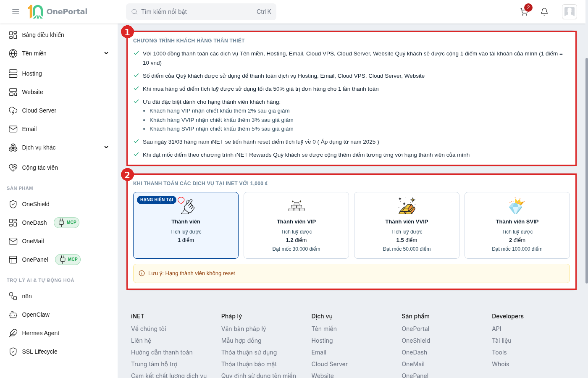Click the Website sidebar icon

click(13, 92)
